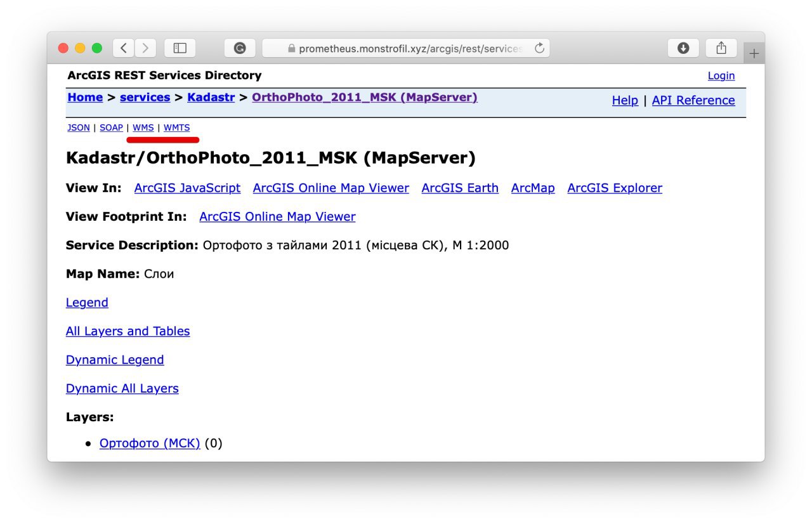Go to the Home breadcrumb
The width and height of the screenshot is (812, 524).
coord(85,97)
